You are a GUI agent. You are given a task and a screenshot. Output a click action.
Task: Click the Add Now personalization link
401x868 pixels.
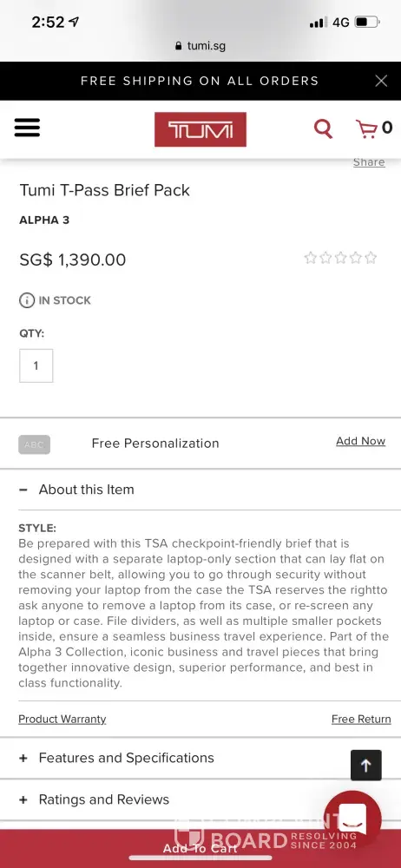360,441
